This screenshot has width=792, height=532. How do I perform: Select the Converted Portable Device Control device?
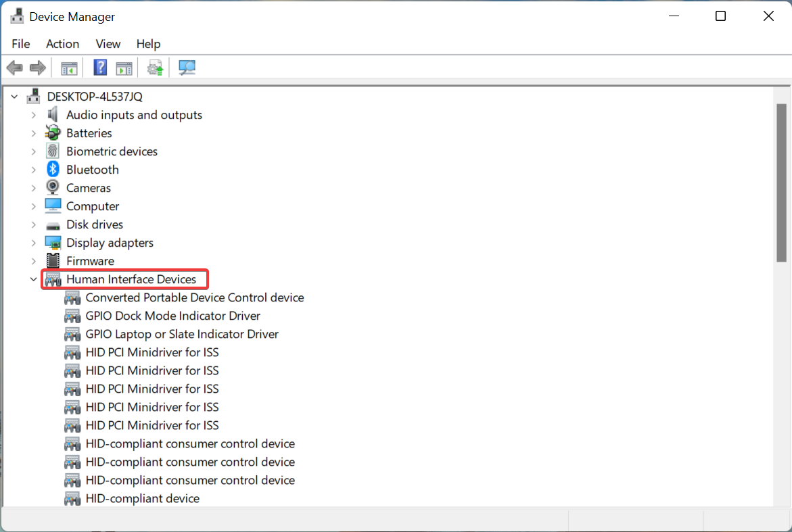[195, 297]
